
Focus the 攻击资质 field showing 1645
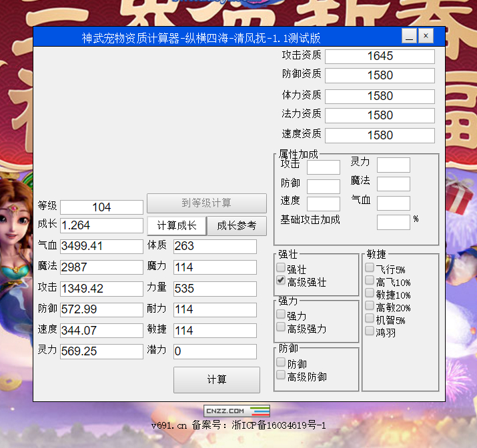point(380,56)
